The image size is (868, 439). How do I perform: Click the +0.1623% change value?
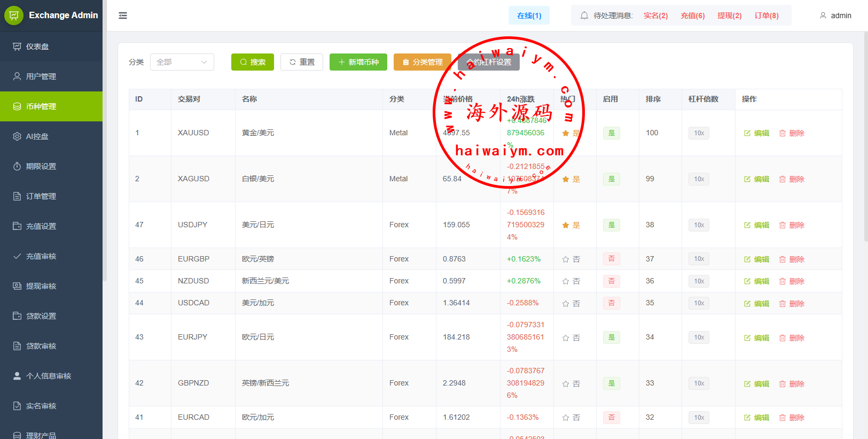coord(523,259)
